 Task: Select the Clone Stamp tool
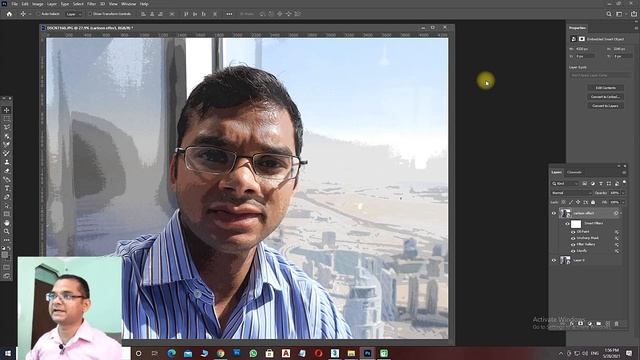click(7, 162)
